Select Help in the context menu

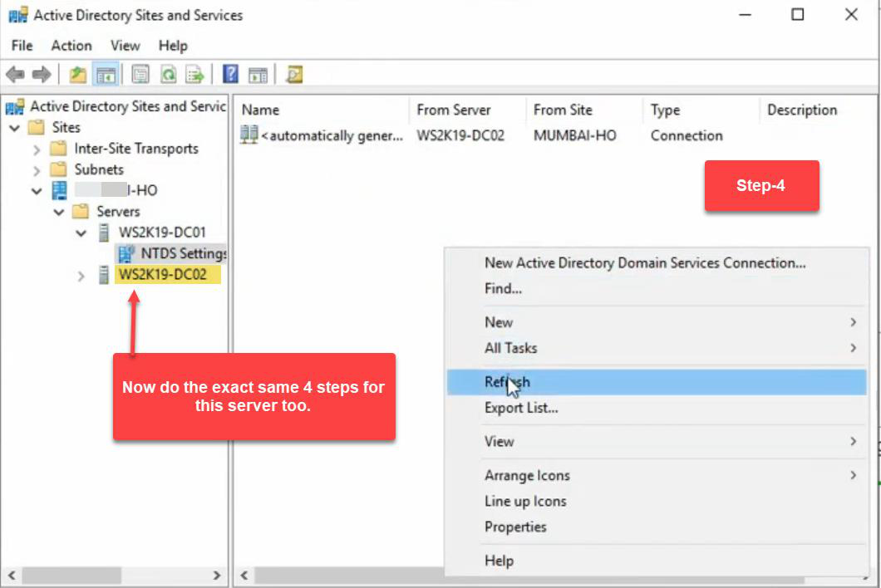(657, 561)
